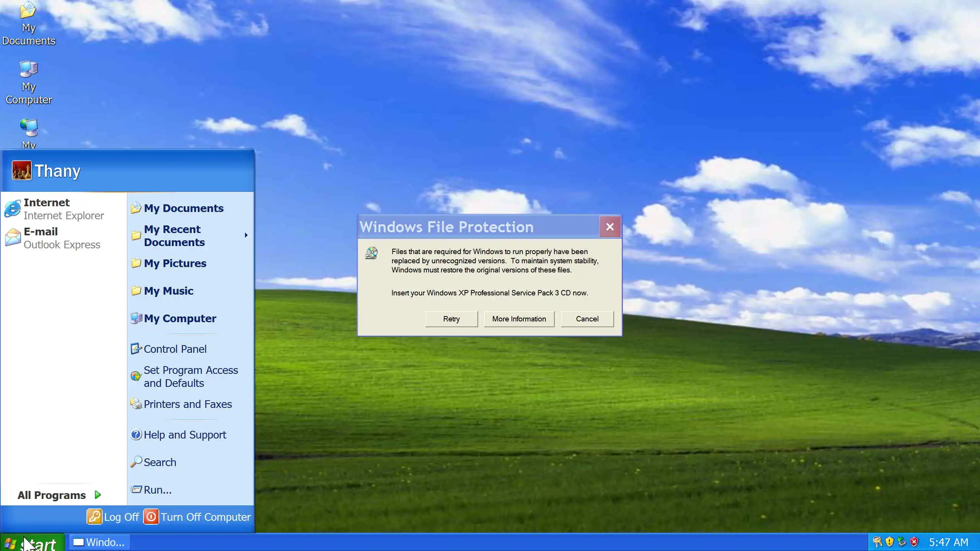
Task: Click the Windo... taskbar button
Action: [100, 542]
